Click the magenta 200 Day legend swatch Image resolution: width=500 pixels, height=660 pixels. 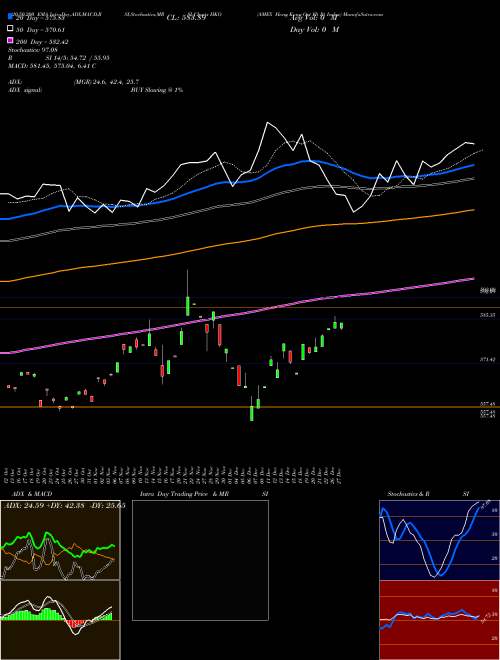coord(10,41)
